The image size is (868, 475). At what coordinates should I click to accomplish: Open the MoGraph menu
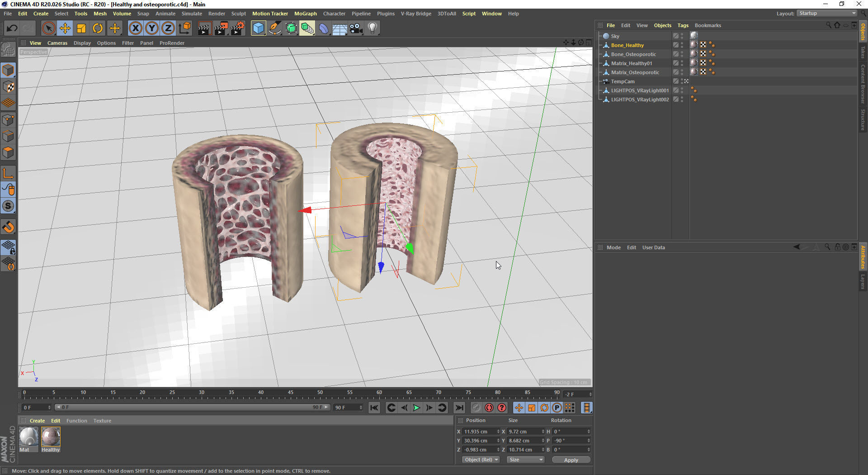(306, 14)
